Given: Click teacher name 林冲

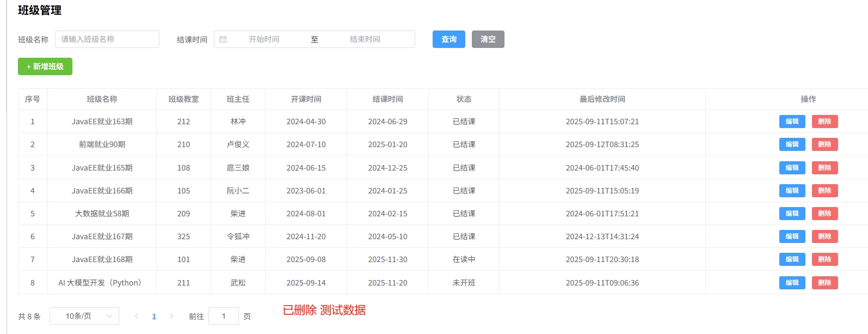Looking at the screenshot, I should click(238, 122).
